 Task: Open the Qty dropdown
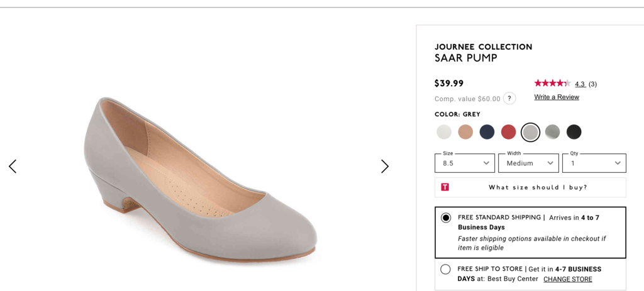click(594, 163)
